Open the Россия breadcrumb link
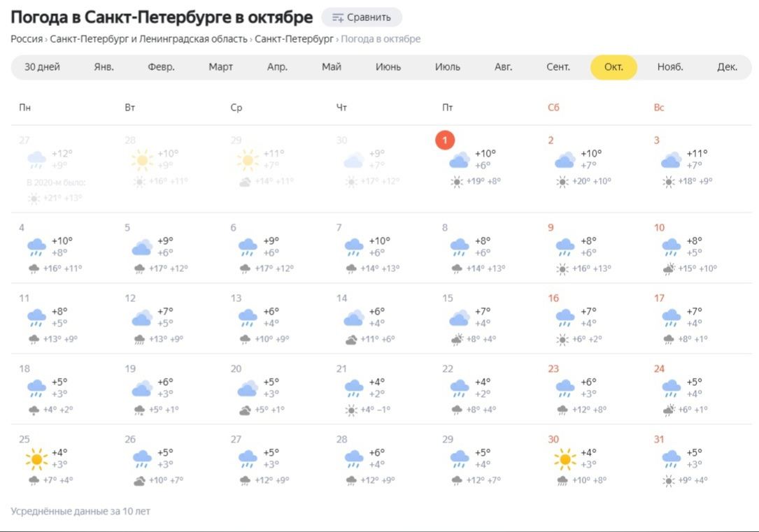The image size is (759, 532). pyautogui.click(x=25, y=39)
